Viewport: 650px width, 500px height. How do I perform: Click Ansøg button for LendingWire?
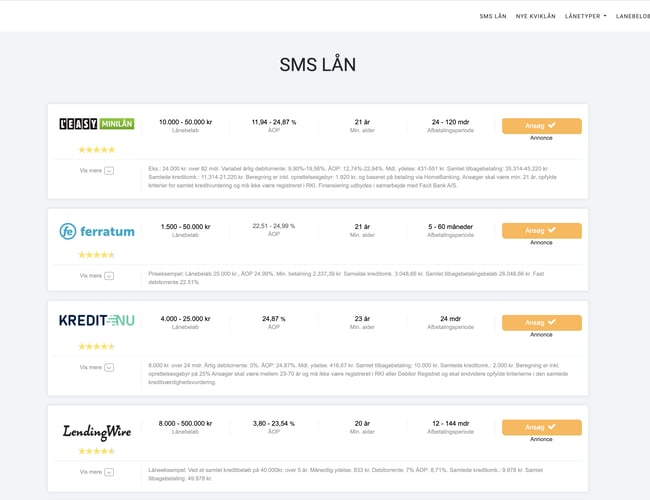click(541, 427)
